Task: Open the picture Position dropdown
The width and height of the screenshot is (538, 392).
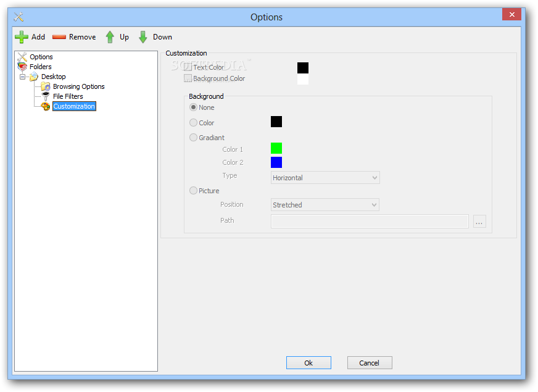Action: click(x=325, y=204)
